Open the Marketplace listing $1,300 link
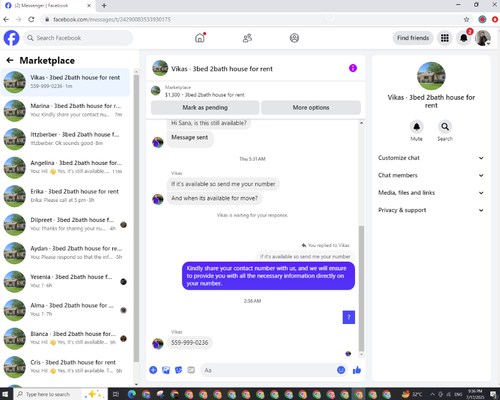This screenshot has height=400, width=500. [x=205, y=95]
